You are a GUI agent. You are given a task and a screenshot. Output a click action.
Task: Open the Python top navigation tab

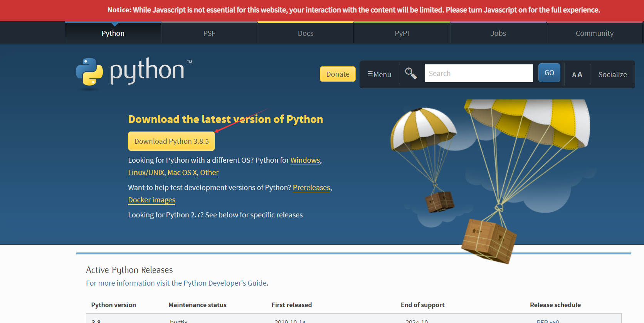[x=113, y=33]
